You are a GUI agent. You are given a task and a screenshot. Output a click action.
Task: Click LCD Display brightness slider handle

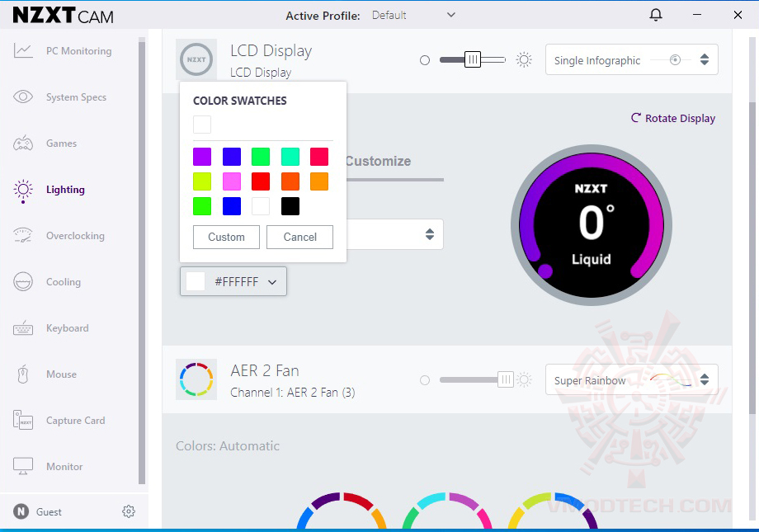coord(473,59)
